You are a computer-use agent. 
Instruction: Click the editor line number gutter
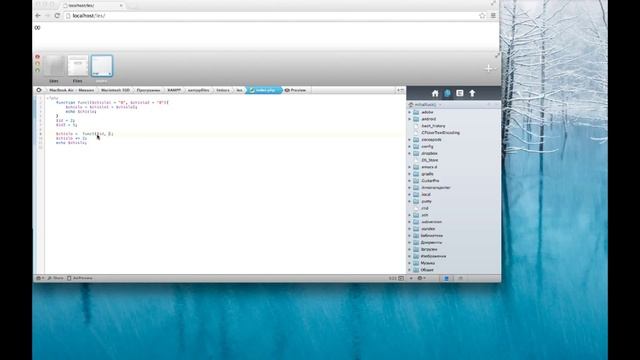coord(40,184)
